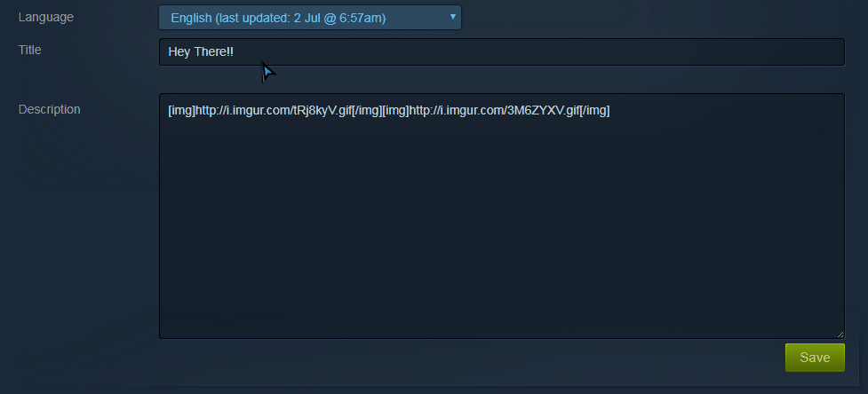Save the changes with the green Save button
868x394 pixels.
pos(815,358)
